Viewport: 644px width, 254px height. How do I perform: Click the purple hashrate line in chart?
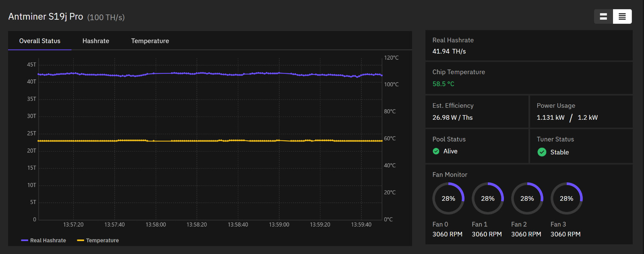210,74
